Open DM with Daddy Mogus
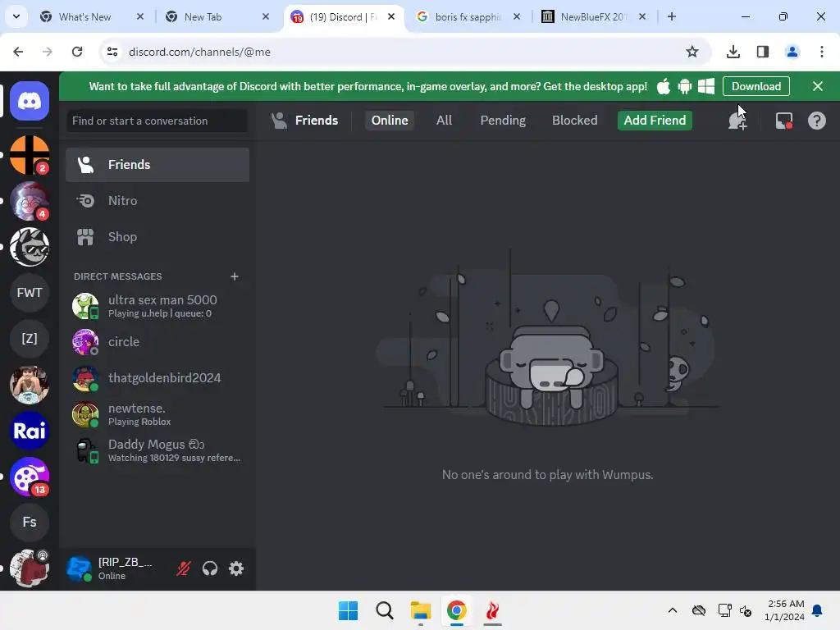 pos(157,450)
